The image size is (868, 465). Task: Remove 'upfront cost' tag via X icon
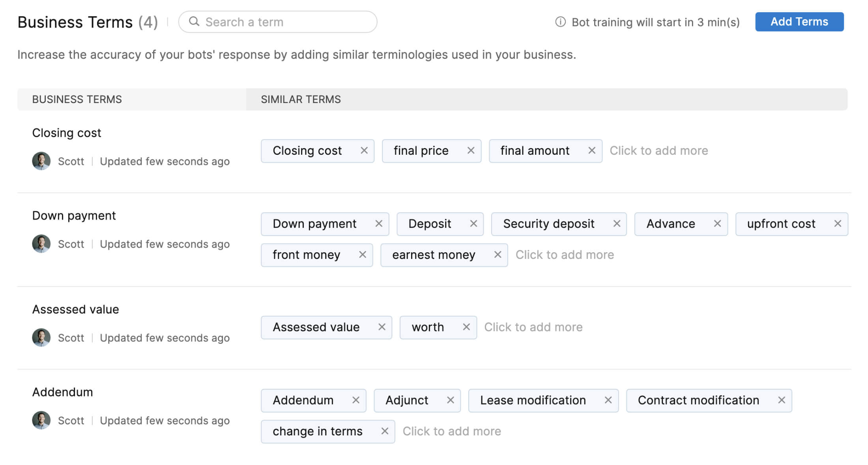(838, 223)
